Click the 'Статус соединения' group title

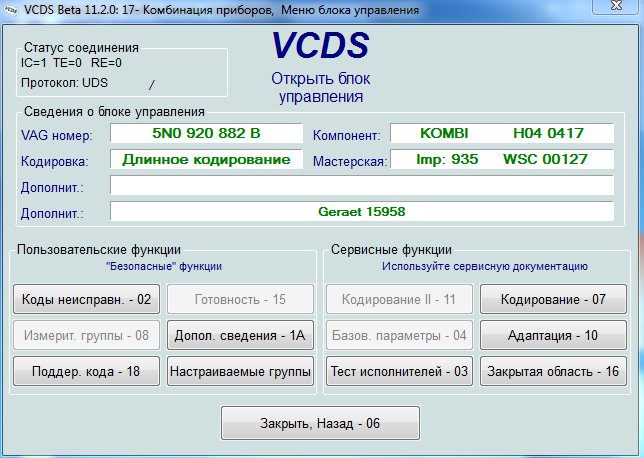pos(81,48)
